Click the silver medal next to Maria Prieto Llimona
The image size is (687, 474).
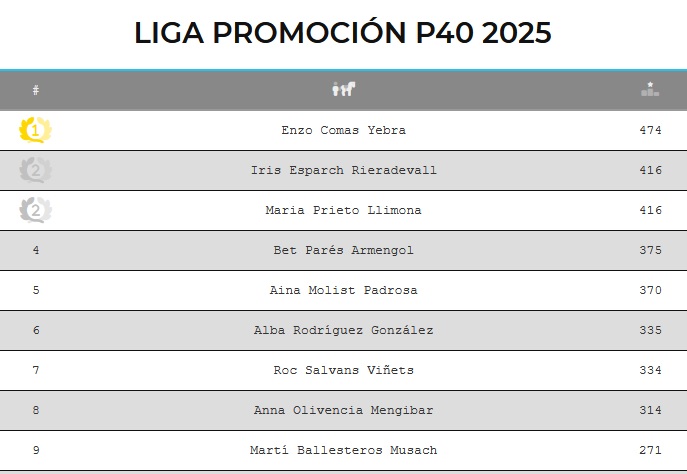(36, 210)
